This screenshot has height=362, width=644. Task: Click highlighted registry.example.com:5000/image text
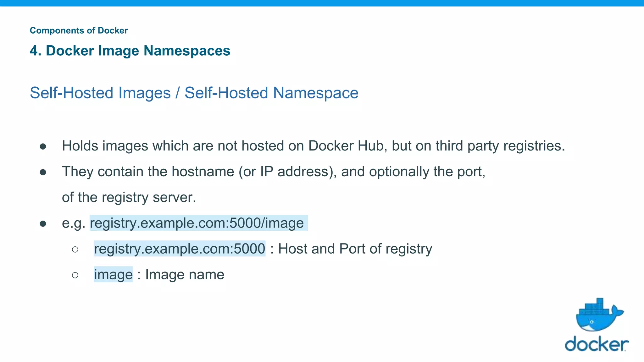coord(198,223)
